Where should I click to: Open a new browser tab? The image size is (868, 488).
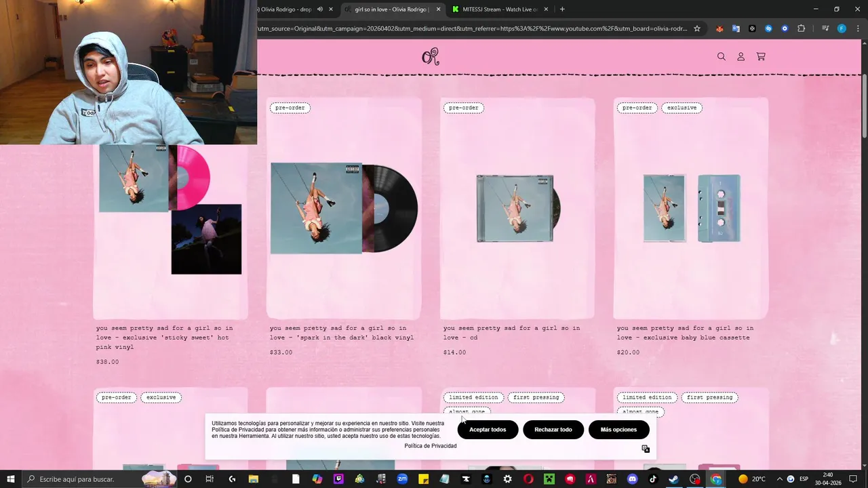[x=562, y=9]
